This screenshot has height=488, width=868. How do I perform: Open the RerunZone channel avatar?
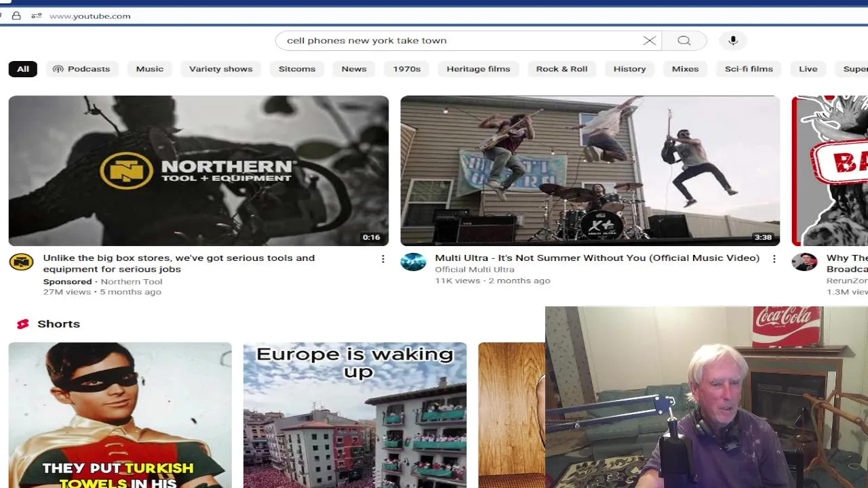[804, 262]
